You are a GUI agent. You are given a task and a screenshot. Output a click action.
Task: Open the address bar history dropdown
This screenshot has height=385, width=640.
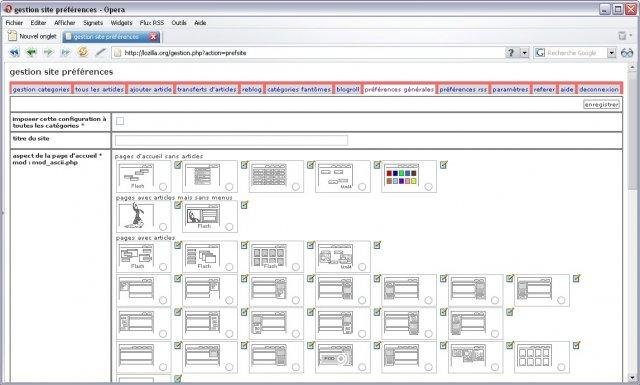click(x=524, y=53)
